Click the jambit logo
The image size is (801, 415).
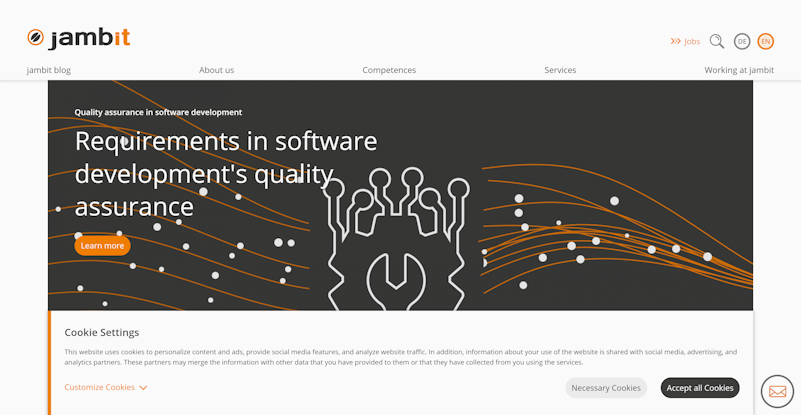[79, 38]
